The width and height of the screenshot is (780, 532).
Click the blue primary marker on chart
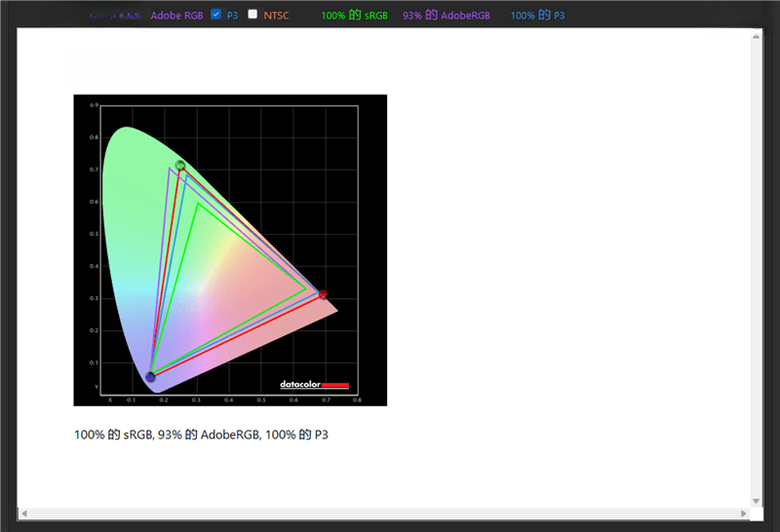coord(150,377)
